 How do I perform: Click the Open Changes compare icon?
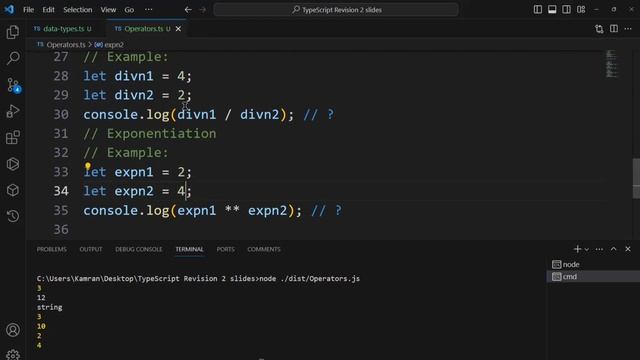point(599,29)
